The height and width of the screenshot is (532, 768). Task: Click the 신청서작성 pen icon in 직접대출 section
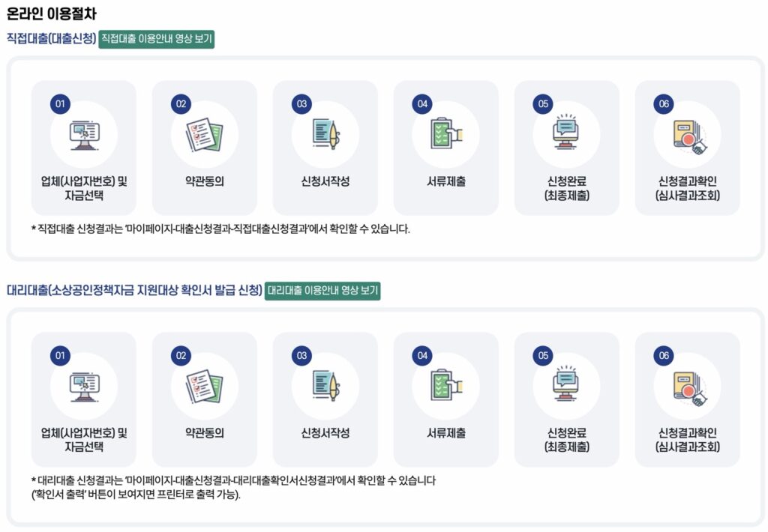point(325,135)
